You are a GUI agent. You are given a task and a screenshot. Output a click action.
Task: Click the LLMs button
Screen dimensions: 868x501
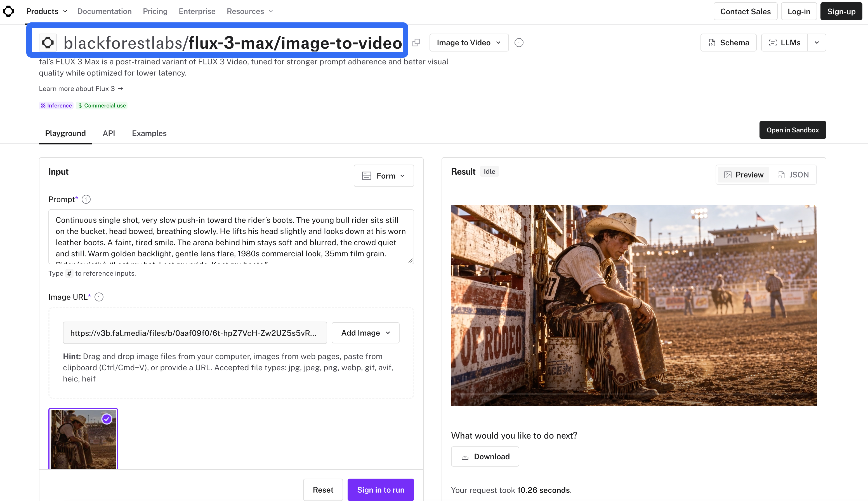pyautogui.click(x=784, y=43)
